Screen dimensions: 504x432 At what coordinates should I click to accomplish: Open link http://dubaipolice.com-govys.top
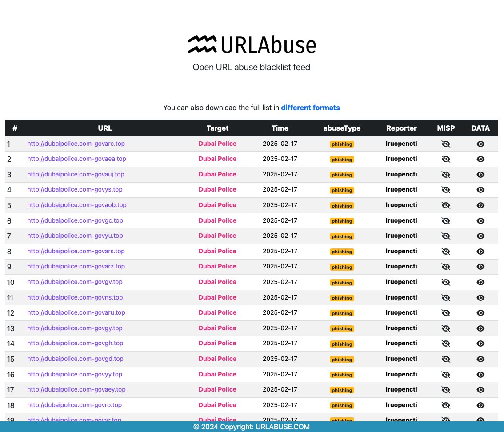(75, 190)
